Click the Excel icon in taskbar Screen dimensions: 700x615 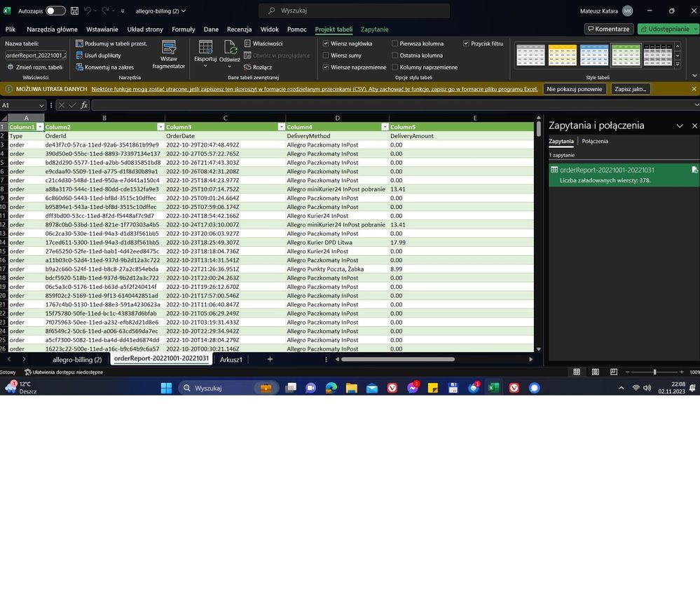click(493, 388)
